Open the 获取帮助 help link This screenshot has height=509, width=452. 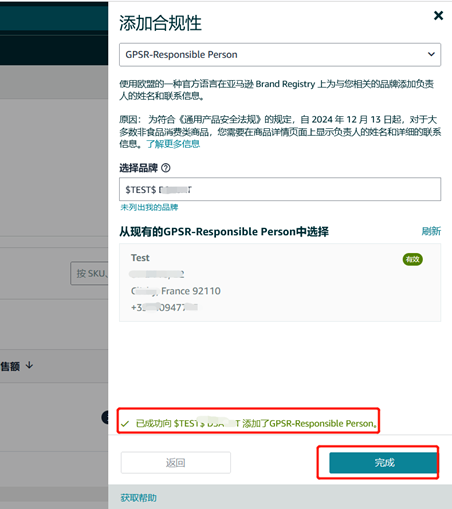click(138, 498)
